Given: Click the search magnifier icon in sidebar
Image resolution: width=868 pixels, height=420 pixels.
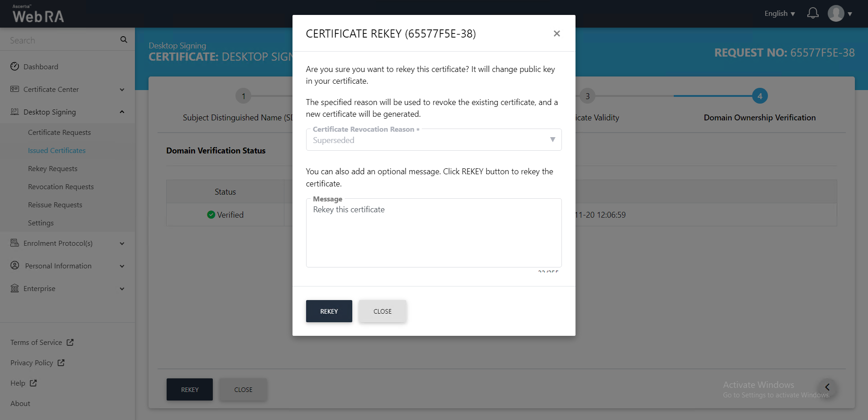Looking at the screenshot, I should [x=124, y=40].
